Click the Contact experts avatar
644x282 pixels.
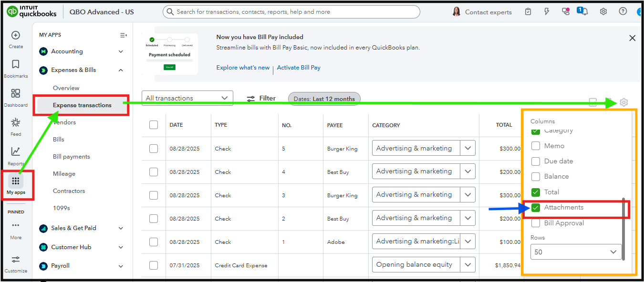click(457, 12)
